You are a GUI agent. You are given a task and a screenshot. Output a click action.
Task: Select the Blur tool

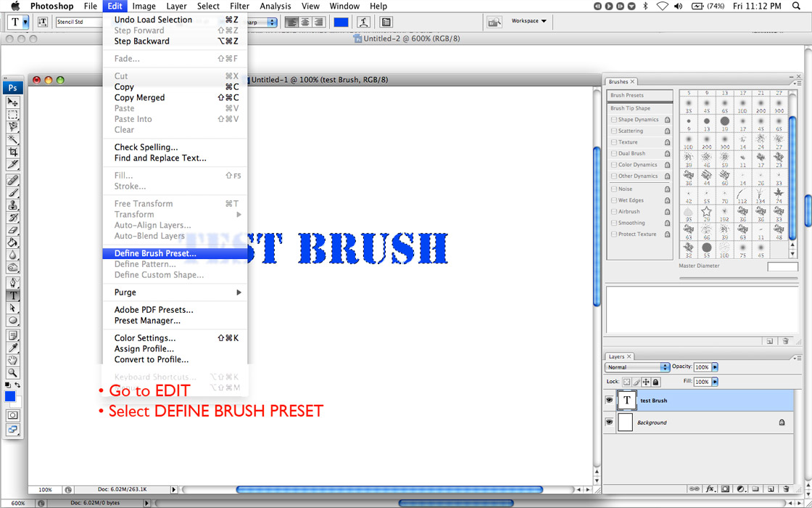pyautogui.click(x=13, y=255)
